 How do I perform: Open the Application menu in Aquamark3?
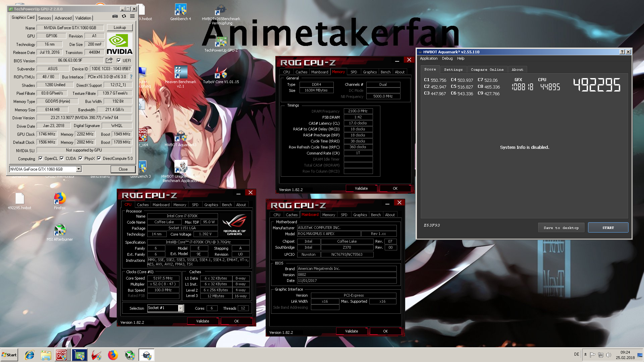(x=429, y=58)
